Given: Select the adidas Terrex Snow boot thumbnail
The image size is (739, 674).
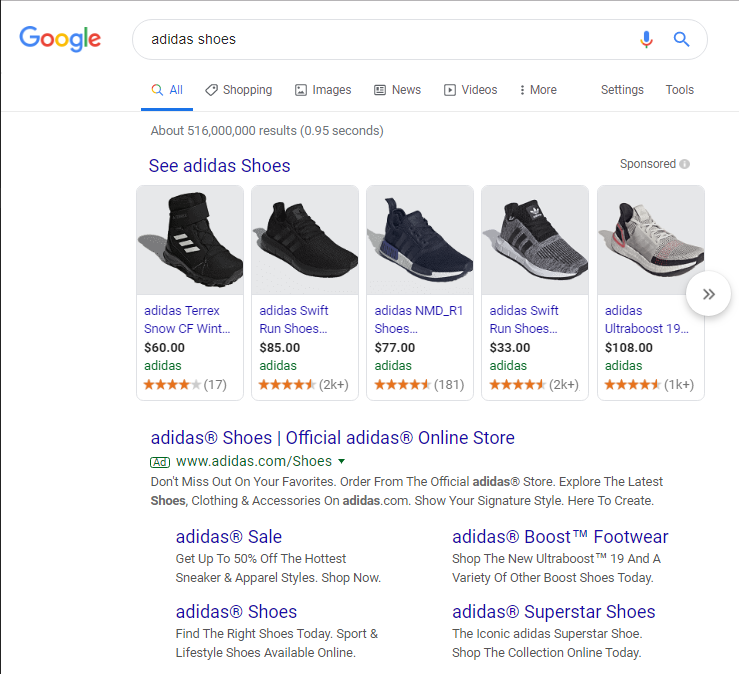Looking at the screenshot, I should pyautogui.click(x=190, y=239).
